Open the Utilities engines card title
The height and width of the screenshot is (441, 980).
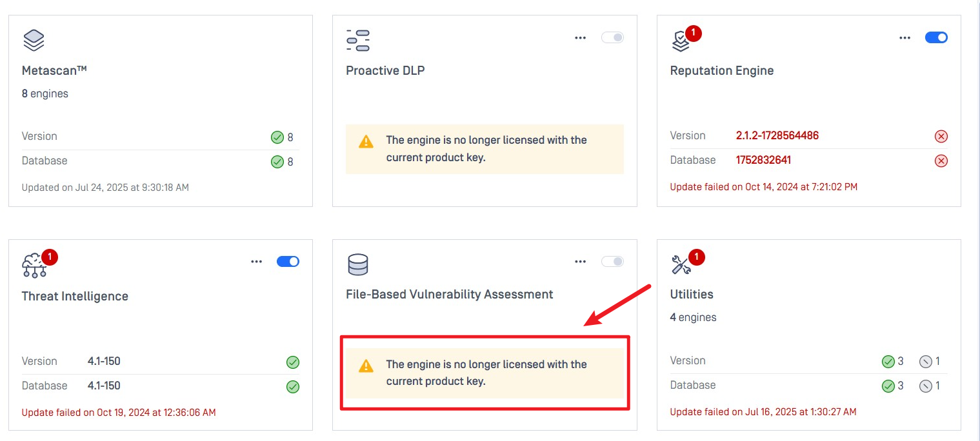point(692,294)
